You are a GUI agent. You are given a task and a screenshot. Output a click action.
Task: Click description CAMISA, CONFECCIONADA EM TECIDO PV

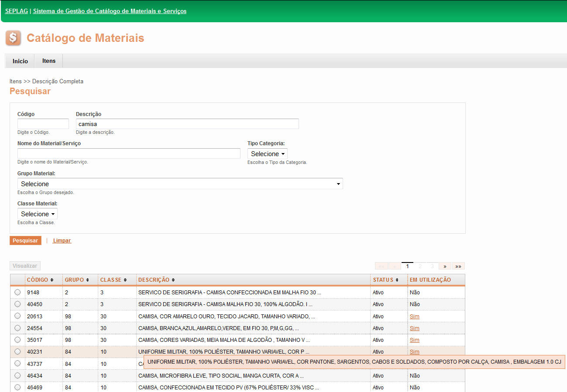pos(229,387)
